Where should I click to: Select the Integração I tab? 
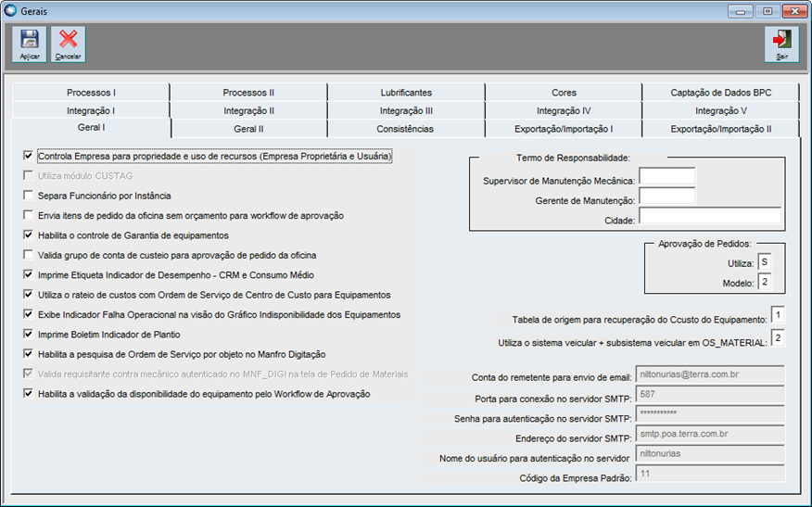pos(91,110)
